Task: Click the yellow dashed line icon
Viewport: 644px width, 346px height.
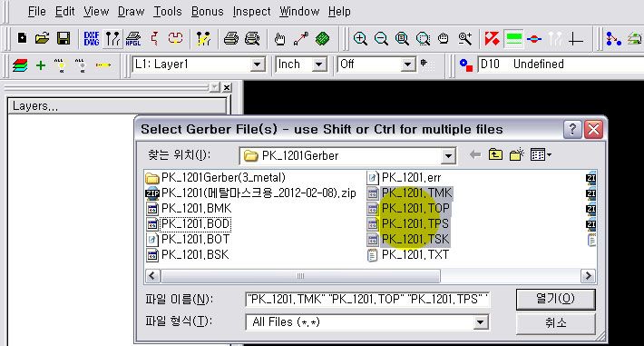Action: [x=103, y=65]
